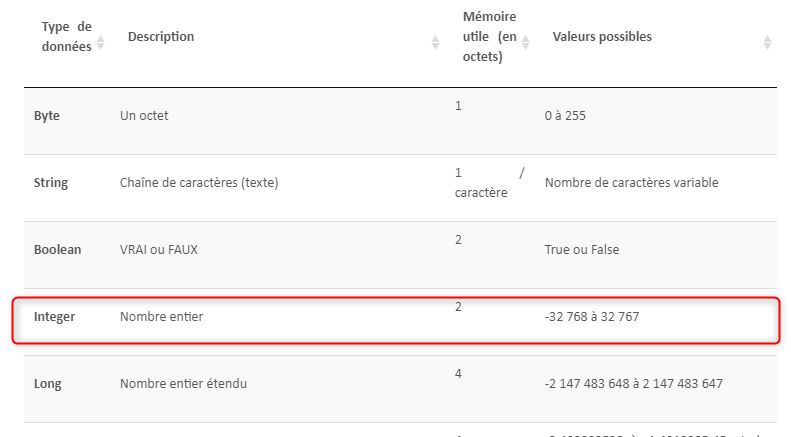The height and width of the screenshot is (437, 791).
Task: Click "Chaîne de caractères (texte)" description
Action: [x=198, y=183]
